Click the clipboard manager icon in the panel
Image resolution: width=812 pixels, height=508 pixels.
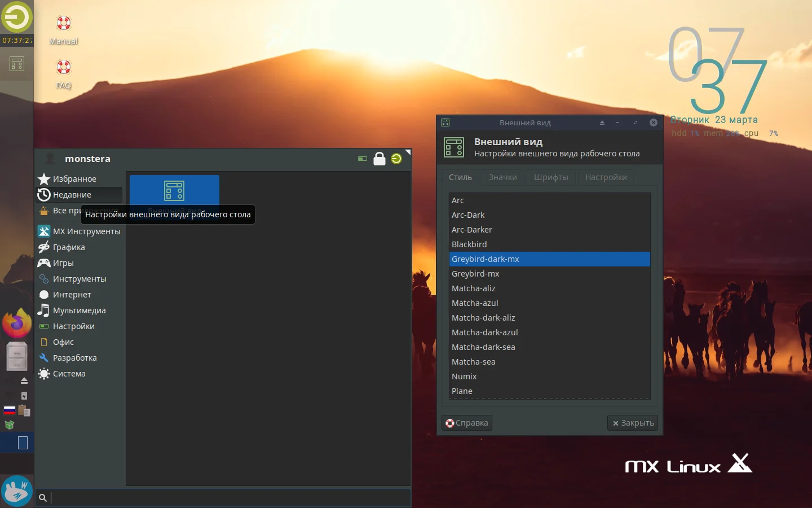click(24, 411)
